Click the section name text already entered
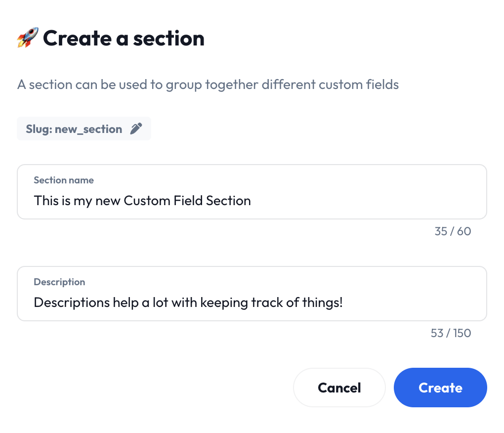The width and height of the screenshot is (504, 433). coord(142,200)
